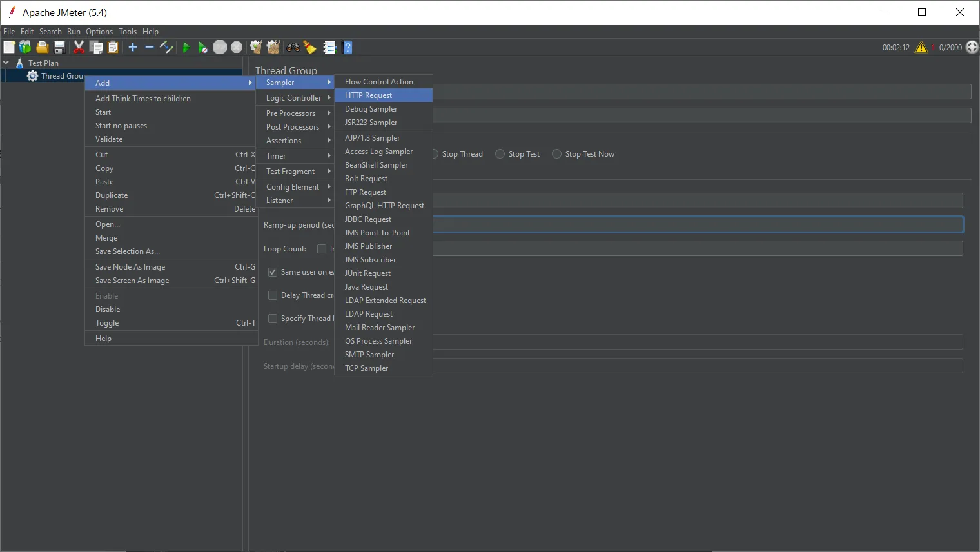The width and height of the screenshot is (980, 552).
Task: Start the test with the green play icon
Action: 186,47
